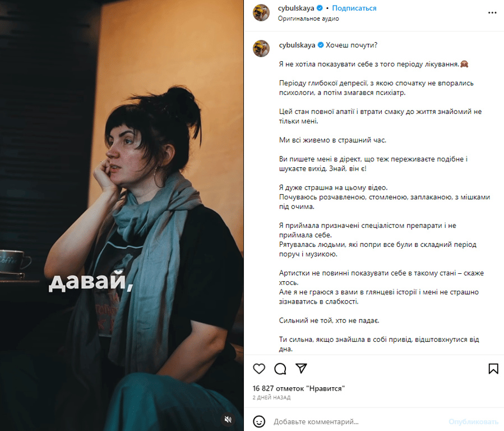504x431 pixels.
Task: Follow the account via Подписаться link
Action: (354, 8)
